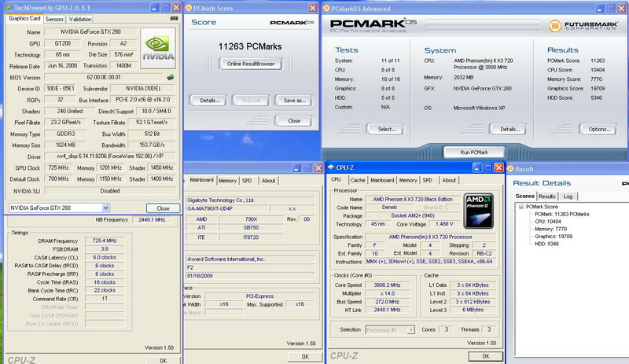This screenshot has width=629, height=364.
Task: Open the GPU selection dropdown in GPU-Z
Action: (105, 208)
